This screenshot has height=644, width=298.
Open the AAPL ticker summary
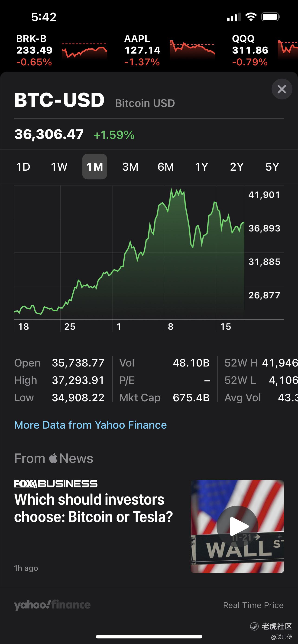coord(142,50)
